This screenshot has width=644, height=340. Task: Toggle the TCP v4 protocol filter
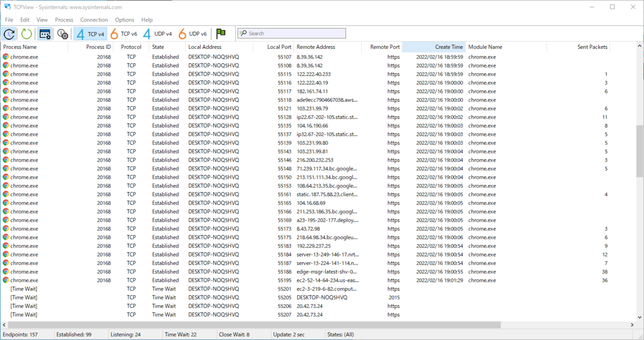point(90,34)
